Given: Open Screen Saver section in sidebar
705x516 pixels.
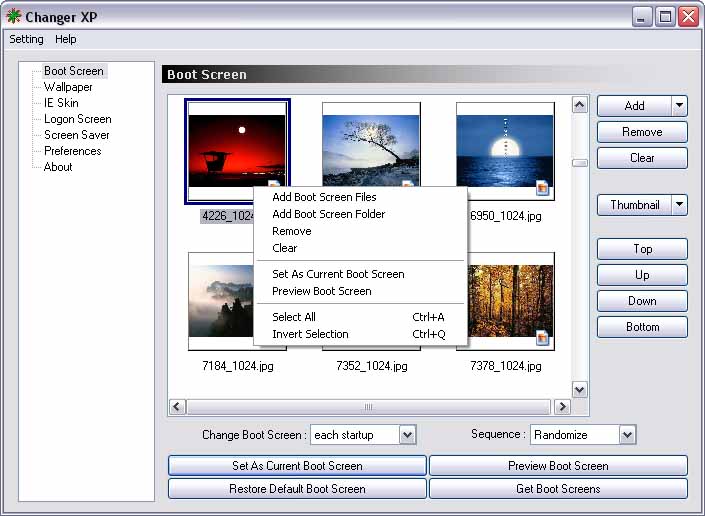Looking at the screenshot, I should (x=76, y=135).
